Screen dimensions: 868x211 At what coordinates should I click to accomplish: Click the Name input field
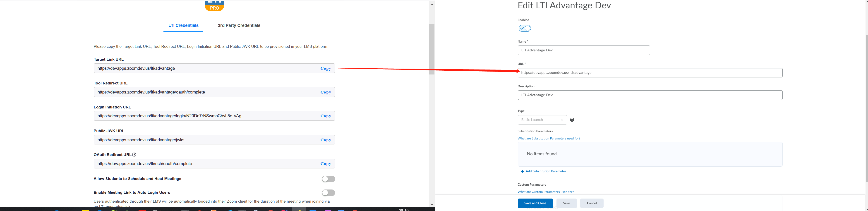(584, 50)
